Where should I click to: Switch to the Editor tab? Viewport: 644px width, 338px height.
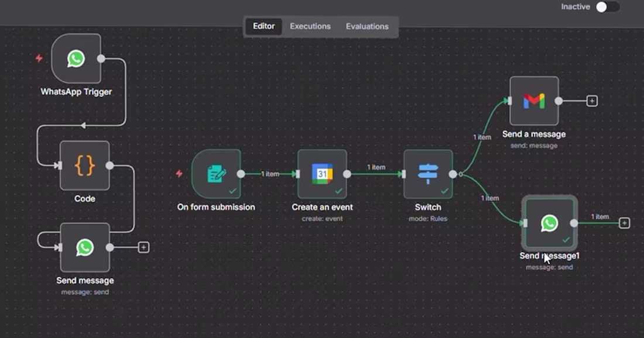tap(263, 26)
